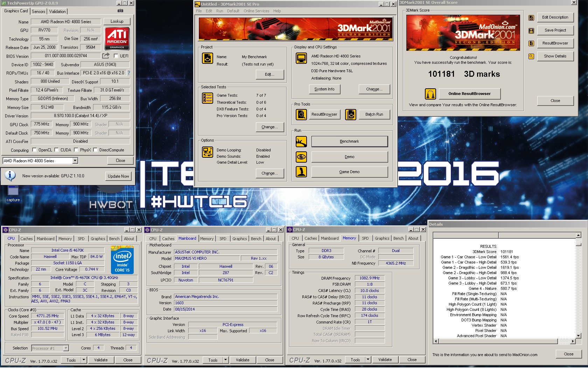This screenshot has height=368, width=588.
Task: Click the Bus Interface question mark icon
Action: [128, 73]
